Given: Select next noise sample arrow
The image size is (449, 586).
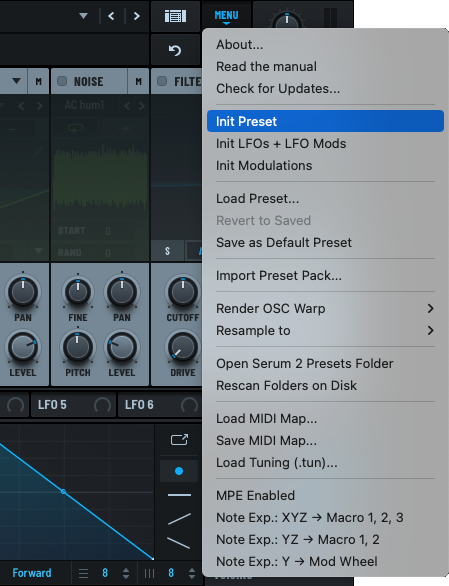Looking at the screenshot, I should click(x=141, y=106).
